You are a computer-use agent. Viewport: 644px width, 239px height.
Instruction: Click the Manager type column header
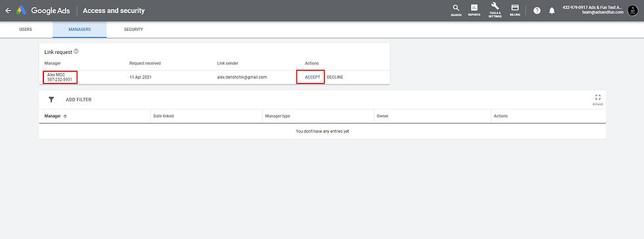277,117
